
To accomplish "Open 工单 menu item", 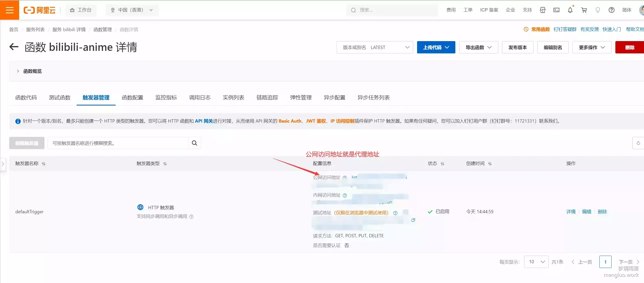I will 468,10.
